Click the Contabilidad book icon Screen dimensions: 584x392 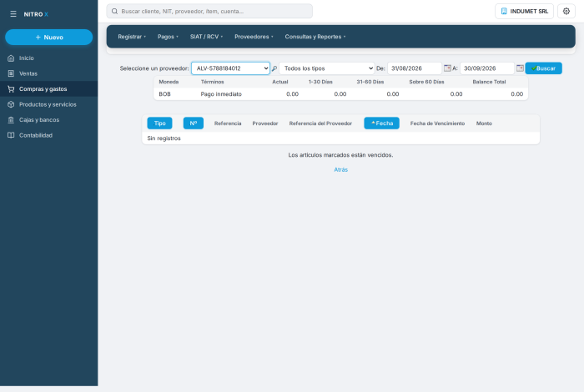tap(11, 135)
